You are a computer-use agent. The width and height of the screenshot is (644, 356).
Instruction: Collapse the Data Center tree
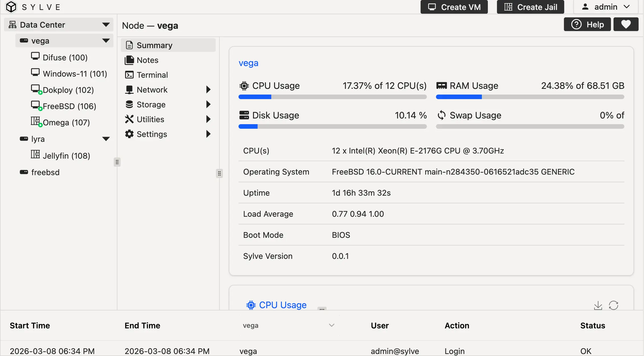(x=106, y=24)
